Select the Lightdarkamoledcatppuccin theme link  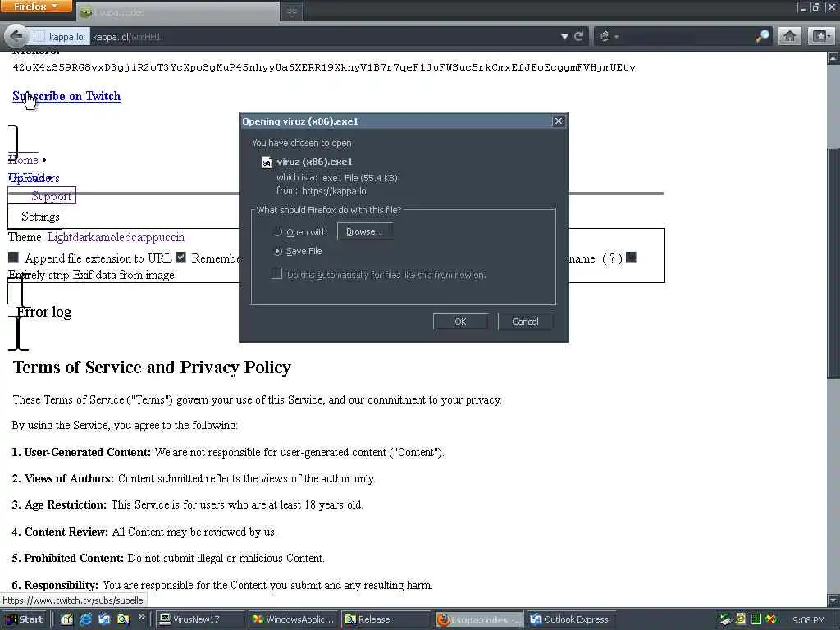coord(116,237)
